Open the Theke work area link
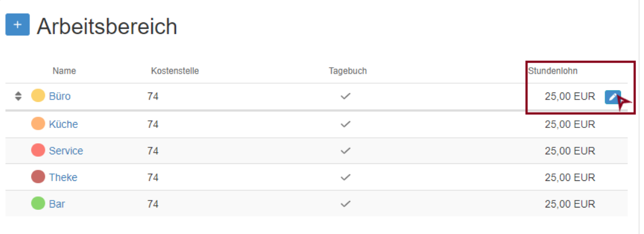Screen dimensions: 644x234 coord(63,177)
